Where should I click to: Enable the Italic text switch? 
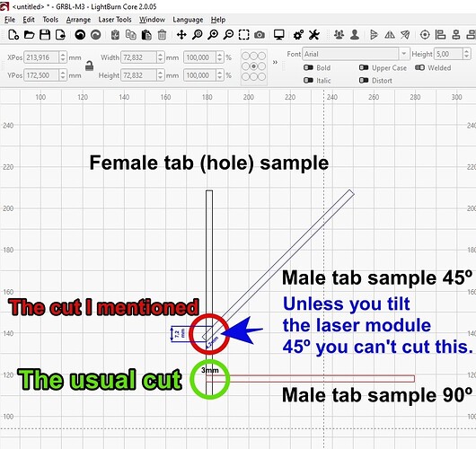308,81
